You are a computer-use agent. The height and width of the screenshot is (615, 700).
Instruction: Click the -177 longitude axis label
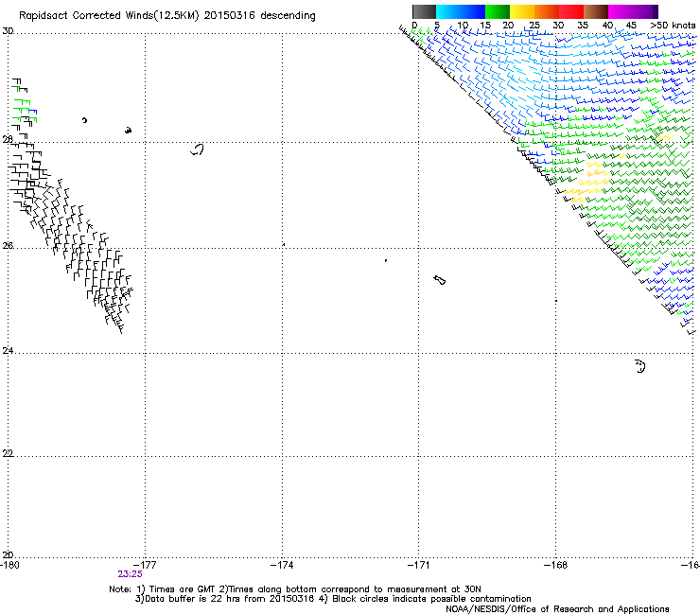click(x=146, y=566)
